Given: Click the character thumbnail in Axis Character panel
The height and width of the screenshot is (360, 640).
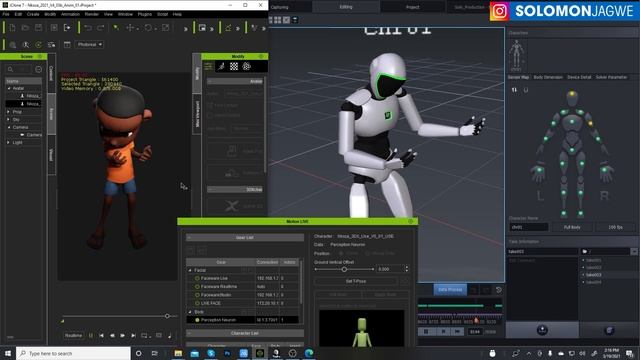Looking at the screenshot, I should click(516, 55).
